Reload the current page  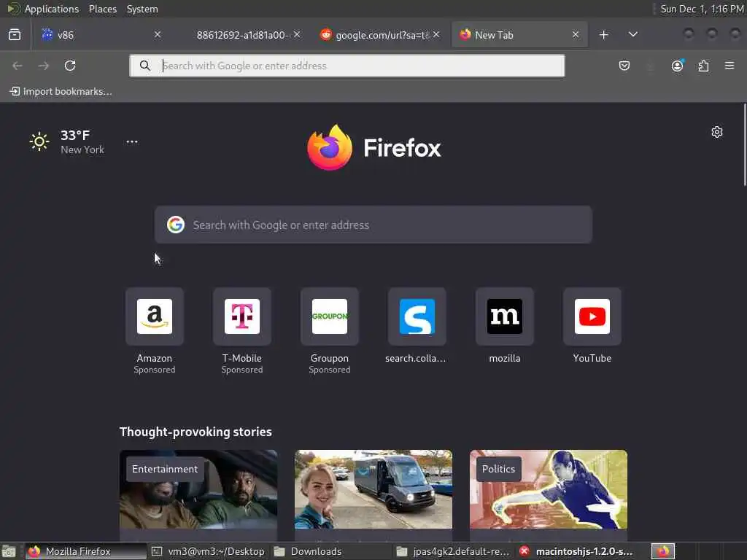tap(70, 66)
